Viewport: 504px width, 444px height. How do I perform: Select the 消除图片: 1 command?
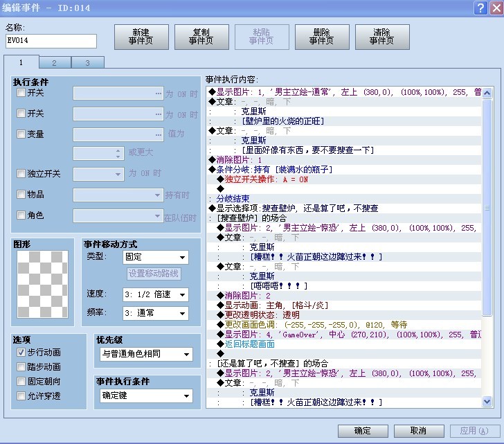[x=344, y=160]
